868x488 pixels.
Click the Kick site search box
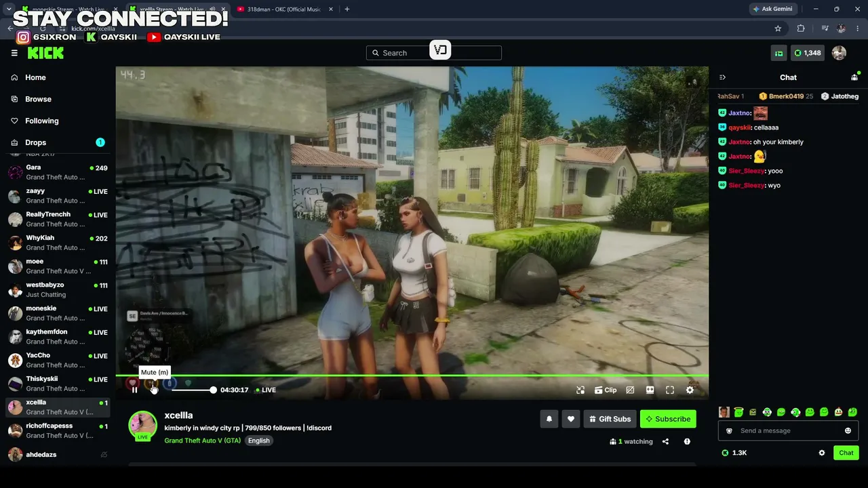[x=434, y=53]
